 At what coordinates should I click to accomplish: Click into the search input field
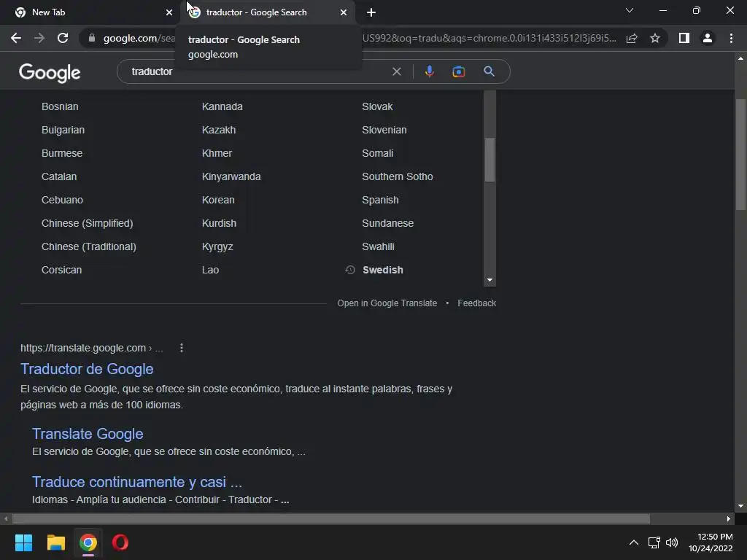pyautogui.click(x=258, y=71)
